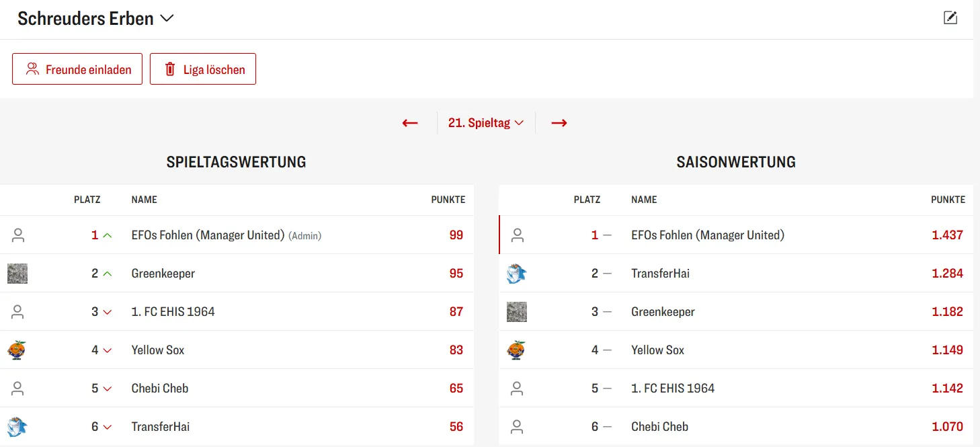Open TransferHai team in Saisonwertung

(x=660, y=274)
